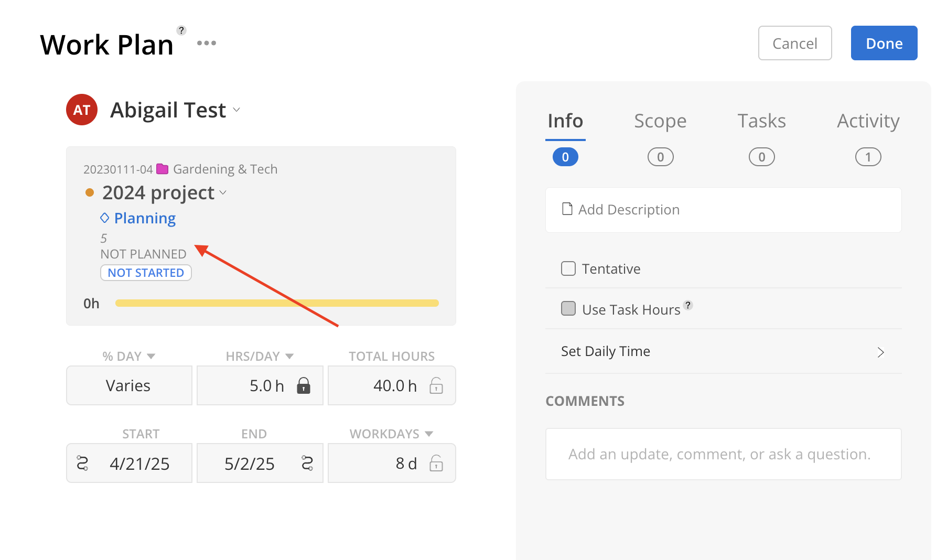Click the Use Task Hours help icon

point(688,305)
